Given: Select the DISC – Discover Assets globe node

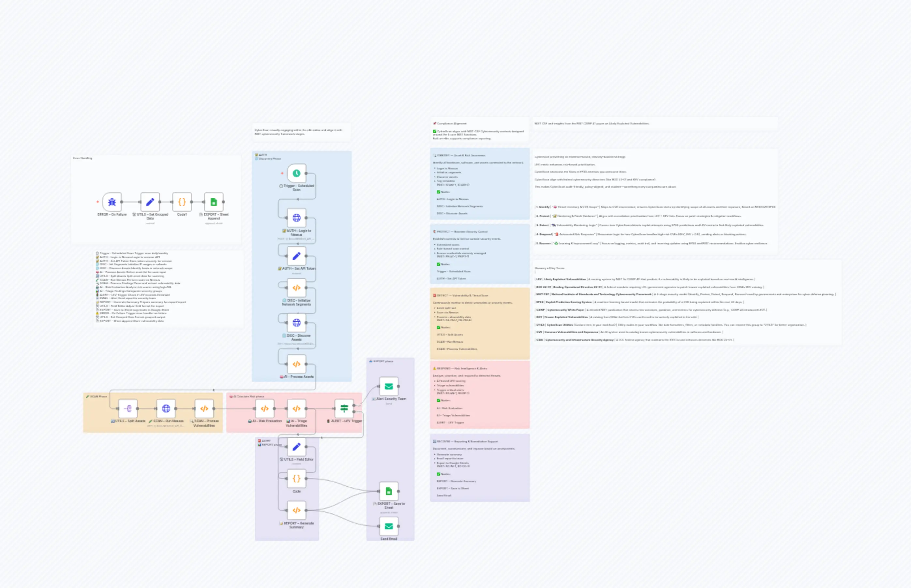Looking at the screenshot, I should (x=298, y=323).
